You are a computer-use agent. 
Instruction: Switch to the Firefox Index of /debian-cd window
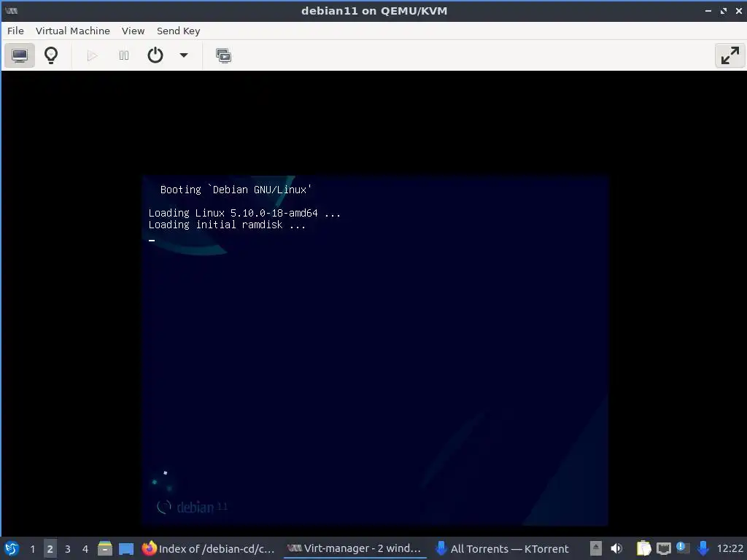(209, 548)
